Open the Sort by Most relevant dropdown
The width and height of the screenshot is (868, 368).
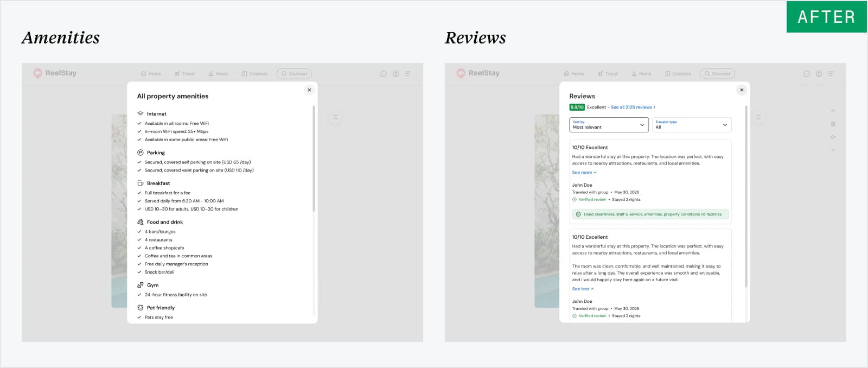click(609, 125)
